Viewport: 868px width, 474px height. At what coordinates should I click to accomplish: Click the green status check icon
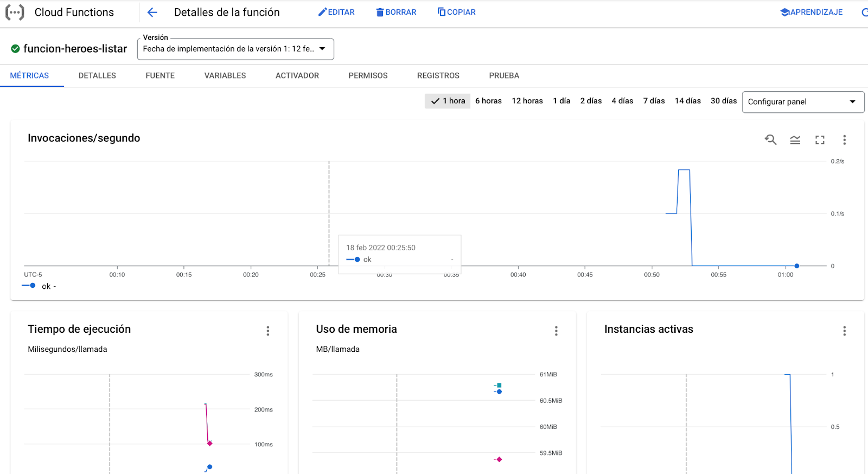coord(15,48)
